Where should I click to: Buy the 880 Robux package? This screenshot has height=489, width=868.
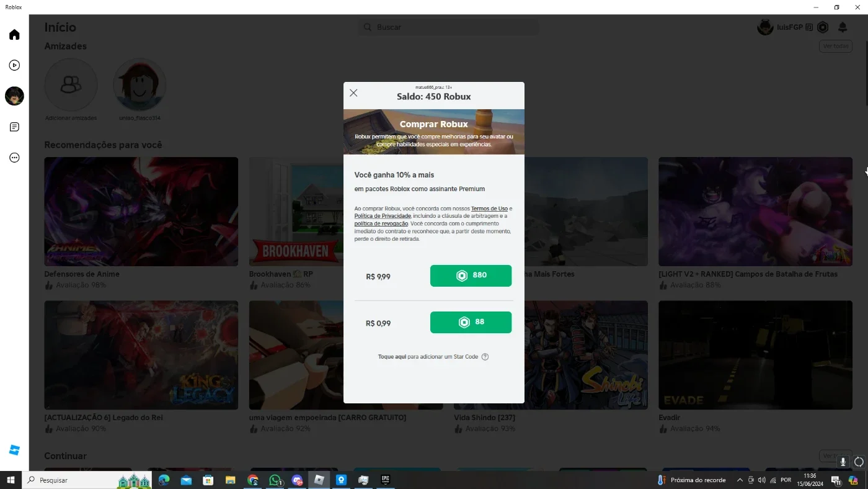click(471, 276)
